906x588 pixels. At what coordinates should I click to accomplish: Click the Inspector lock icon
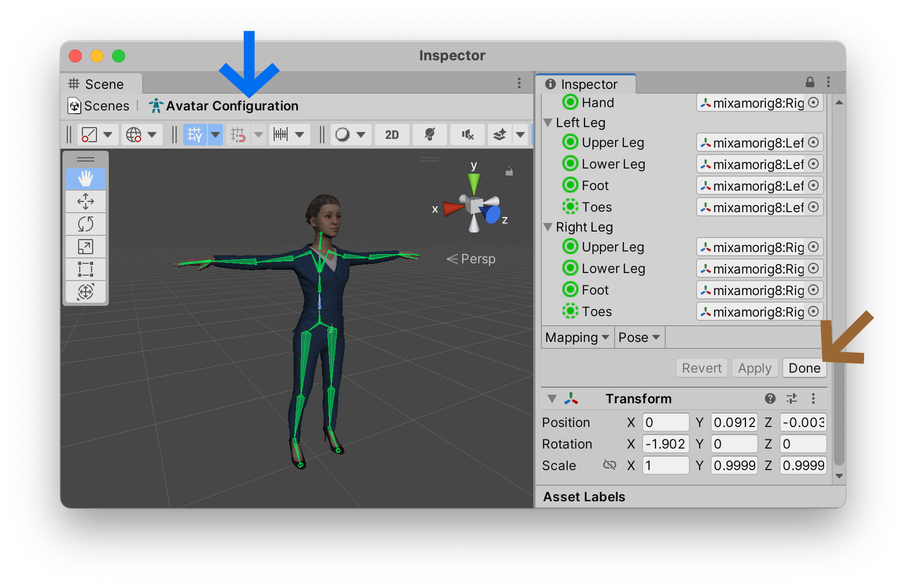[x=810, y=82]
